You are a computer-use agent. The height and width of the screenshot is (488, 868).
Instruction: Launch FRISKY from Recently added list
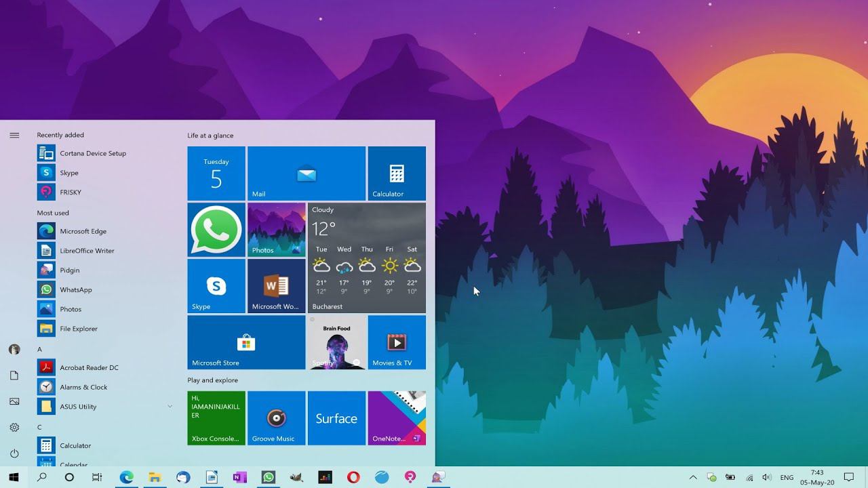106,192
